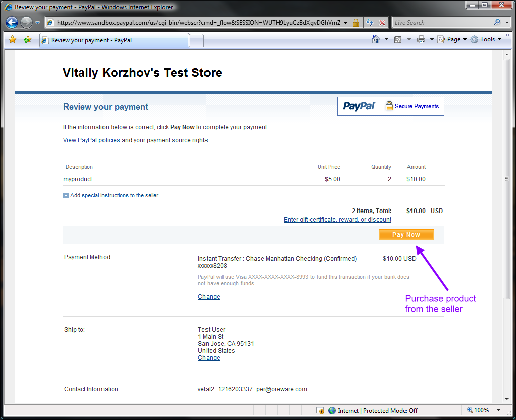Click the browser Back arrow button
516x420 pixels.
[12, 23]
